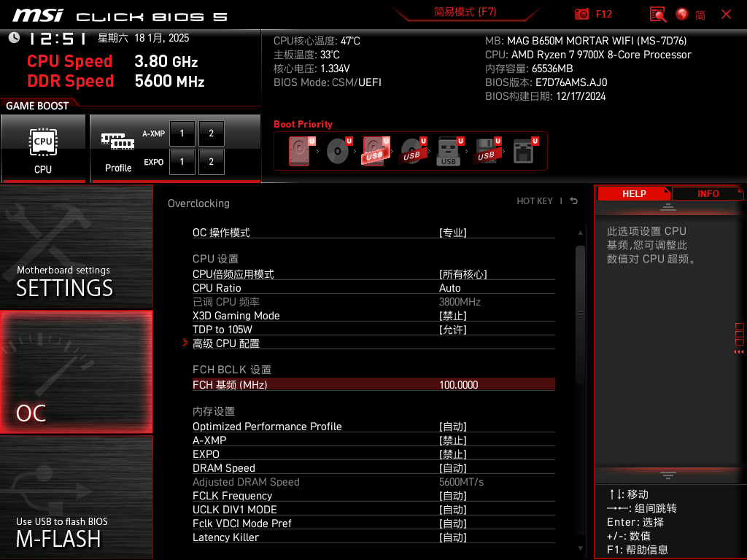Click the F12 screenshot camera icon

click(x=581, y=15)
